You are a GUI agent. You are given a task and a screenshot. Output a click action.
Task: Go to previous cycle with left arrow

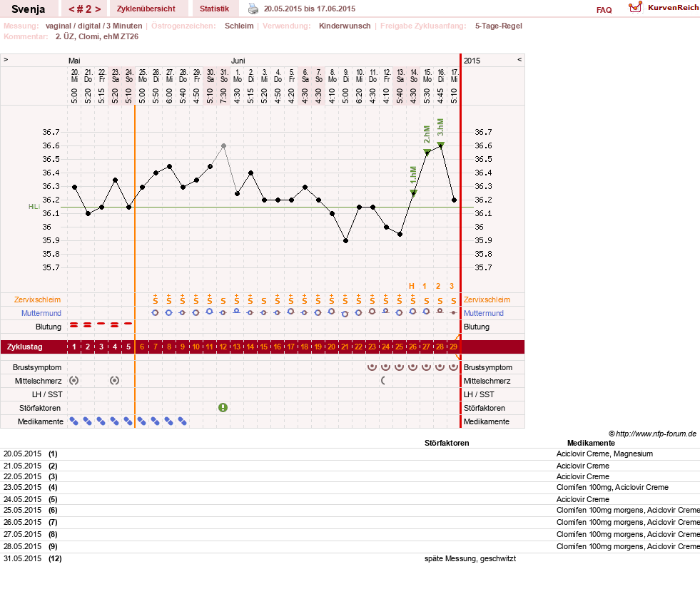[x=71, y=9]
